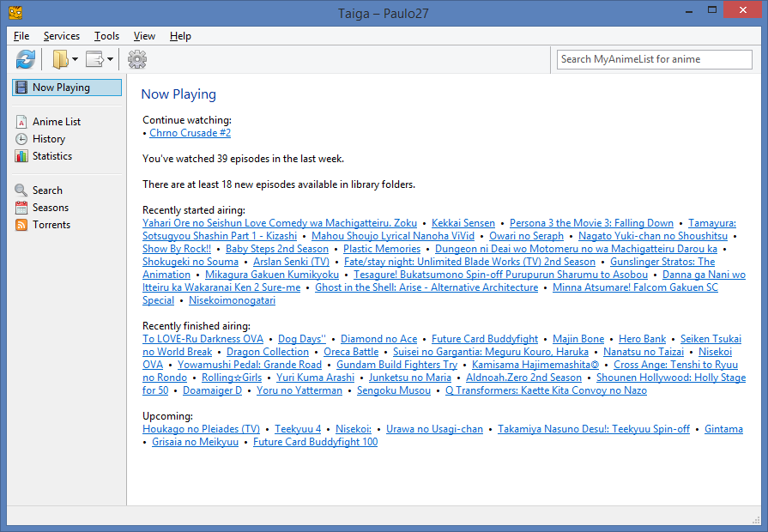This screenshot has width=768, height=532.
Task: Open Gundam Build Fighters Try link
Action: [396, 365]
